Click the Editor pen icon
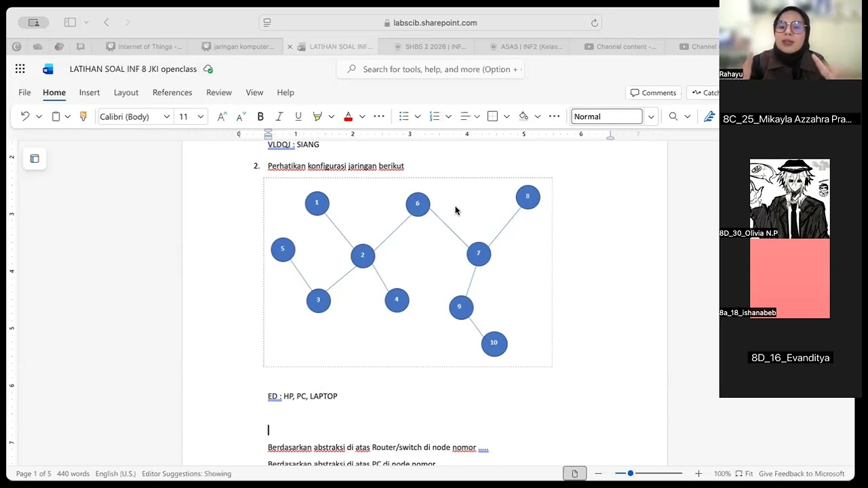 click(x=709, y=117)
